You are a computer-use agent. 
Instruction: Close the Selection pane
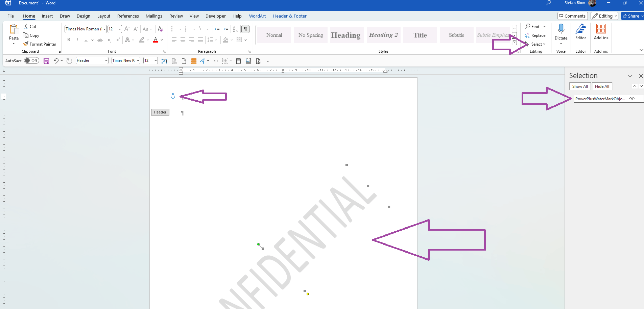[641, 76]
